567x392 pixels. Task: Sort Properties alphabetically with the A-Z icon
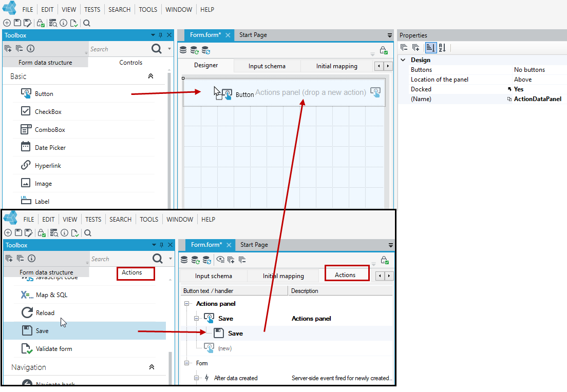[442, 48]
